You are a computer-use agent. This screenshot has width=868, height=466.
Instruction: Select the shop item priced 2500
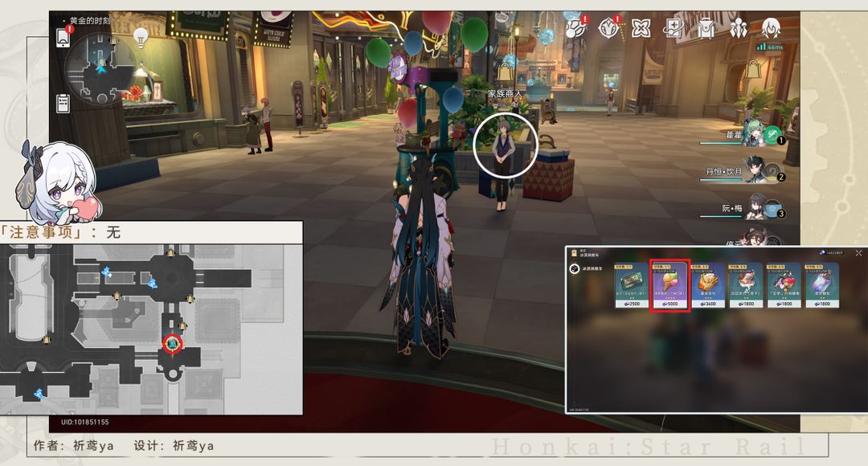(632, 286)
